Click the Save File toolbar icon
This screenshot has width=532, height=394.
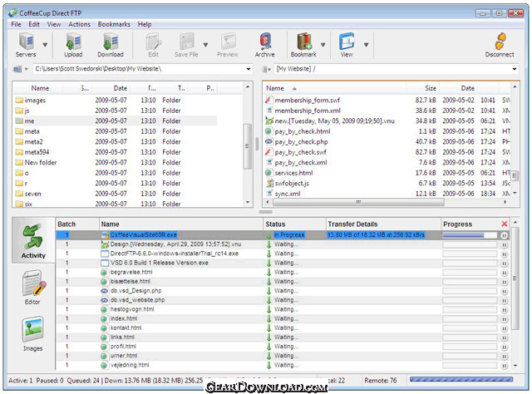[186, 44]
